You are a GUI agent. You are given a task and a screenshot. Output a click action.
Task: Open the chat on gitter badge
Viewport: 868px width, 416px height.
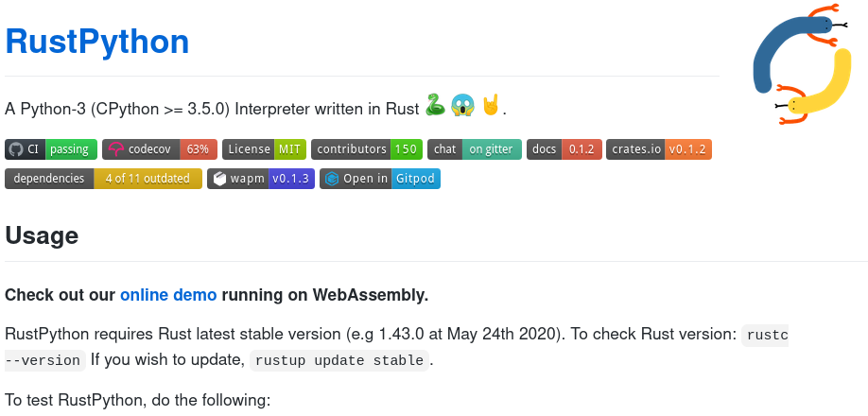[475, 149]
